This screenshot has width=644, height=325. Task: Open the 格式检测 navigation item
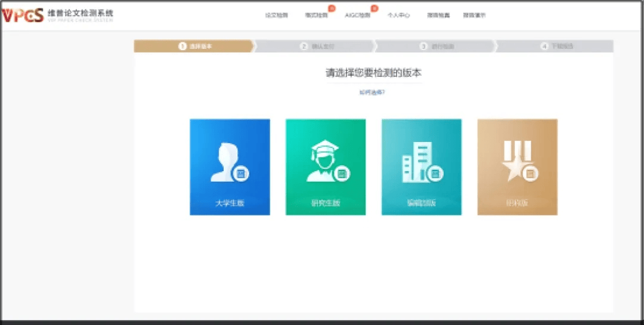tap(316, 15)
